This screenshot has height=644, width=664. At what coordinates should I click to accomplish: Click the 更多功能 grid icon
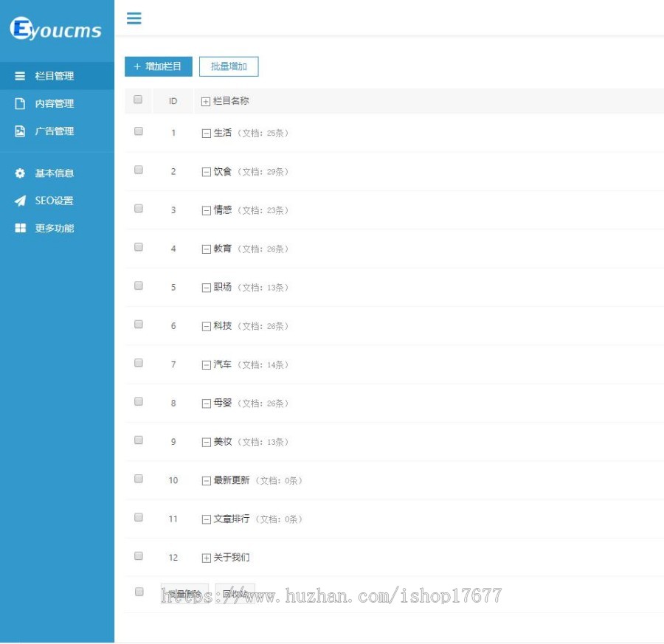click(20, 228)
